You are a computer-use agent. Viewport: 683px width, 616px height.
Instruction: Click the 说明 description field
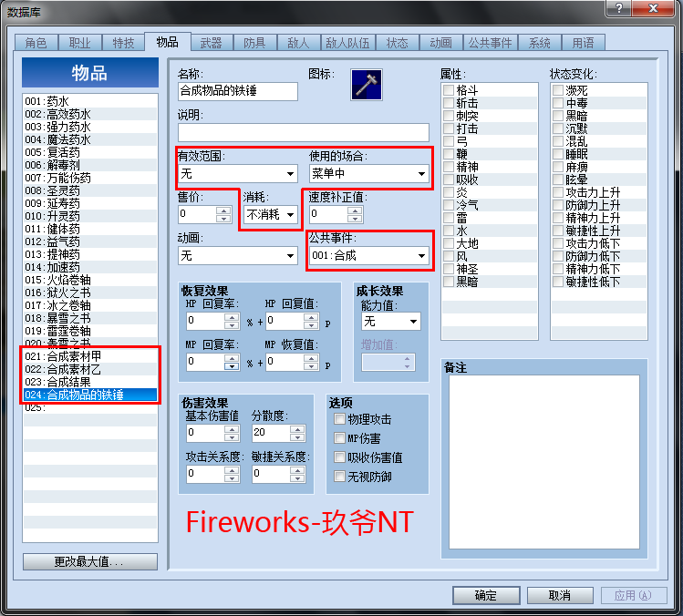[304, 132]
